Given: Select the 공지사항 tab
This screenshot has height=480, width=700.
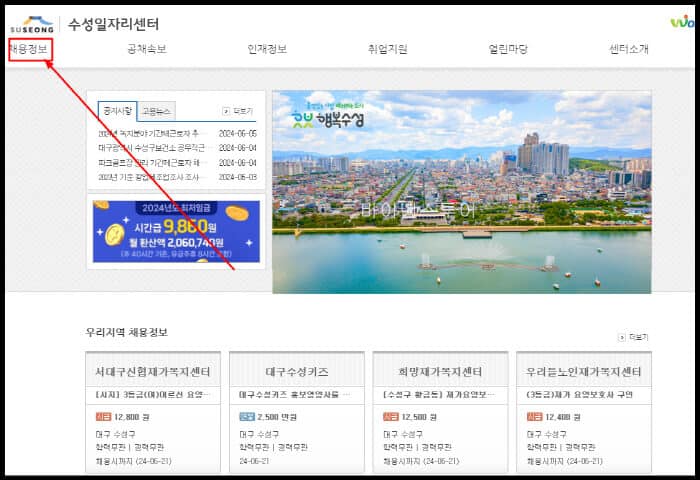Looking at the screenshot, I should point(117,111).
